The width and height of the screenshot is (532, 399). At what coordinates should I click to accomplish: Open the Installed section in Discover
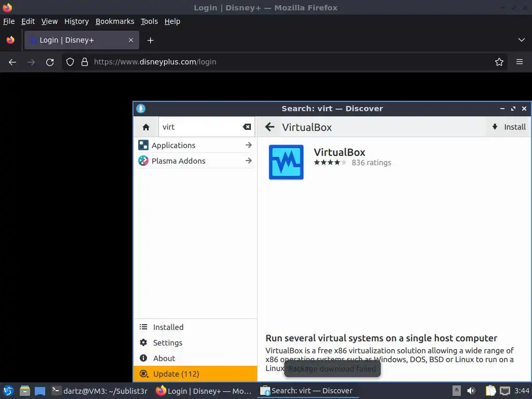point(195,327)
